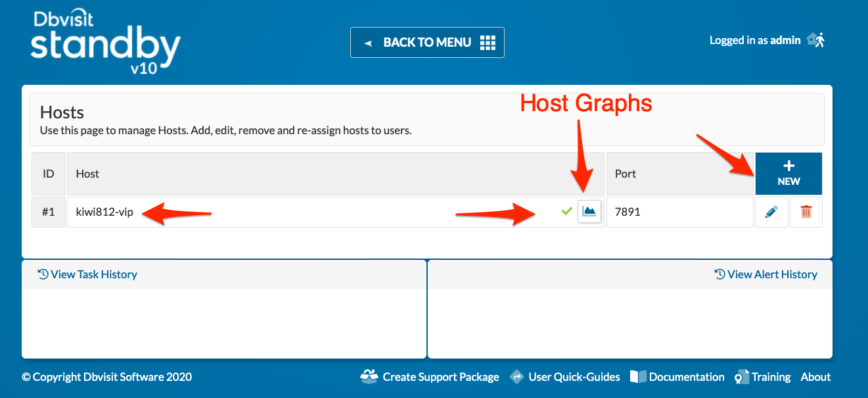Image resolution: width=868 pixels, height=398 pixels.
Task: Open the Training link
Action: 763,377
